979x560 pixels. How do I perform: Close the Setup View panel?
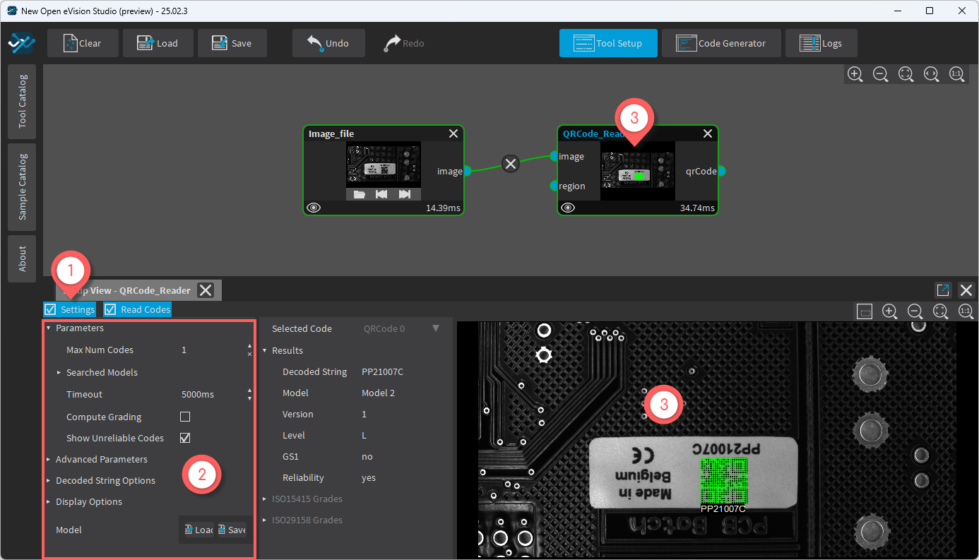point(966,290)
